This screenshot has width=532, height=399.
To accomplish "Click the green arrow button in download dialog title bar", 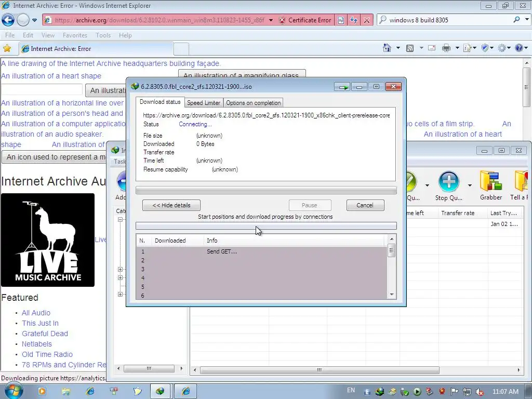I will [342, 87].
